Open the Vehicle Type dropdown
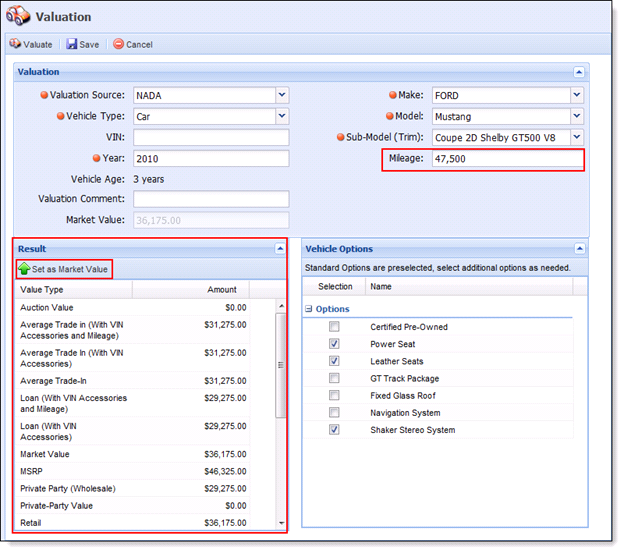 coord(282,116)
